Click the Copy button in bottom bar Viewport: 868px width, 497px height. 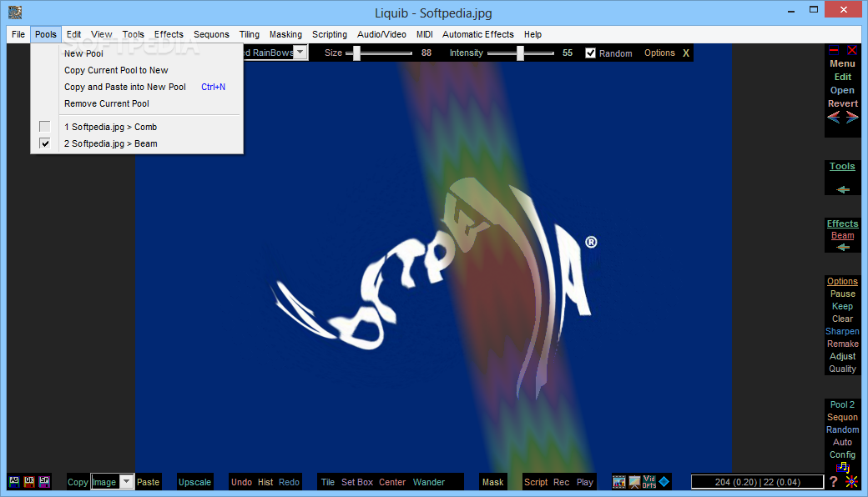click(78, 482)
